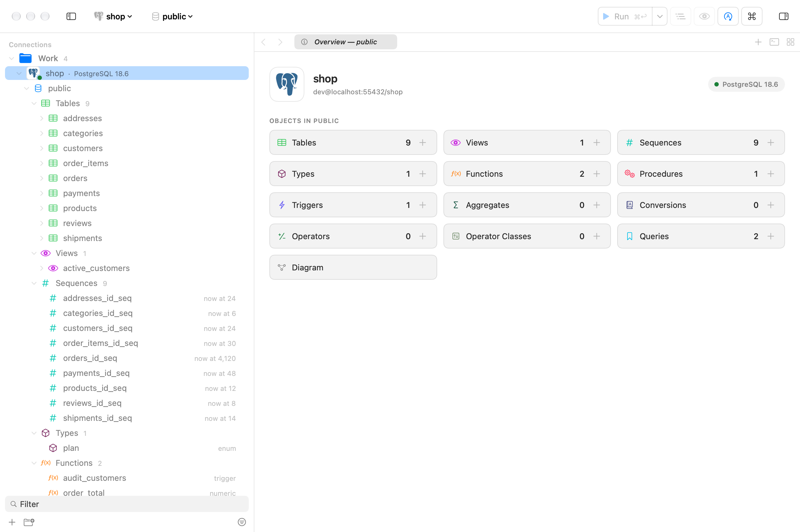Toggle the eye preview icon in toolbar
The height and width of the screenshot is (532, 800).
coord(704,16)
